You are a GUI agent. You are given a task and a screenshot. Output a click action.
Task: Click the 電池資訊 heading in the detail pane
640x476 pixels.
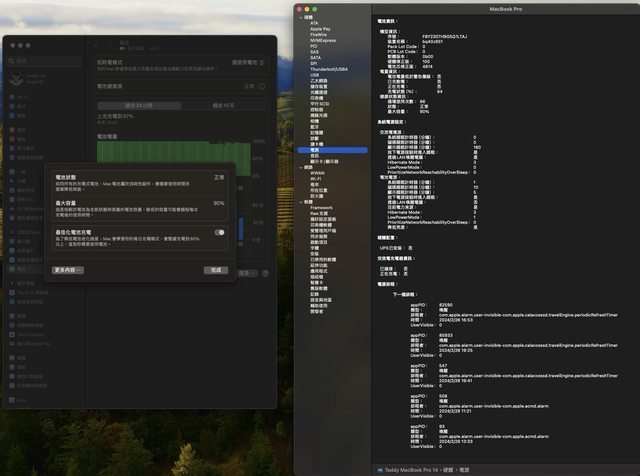tap(388, 21)
